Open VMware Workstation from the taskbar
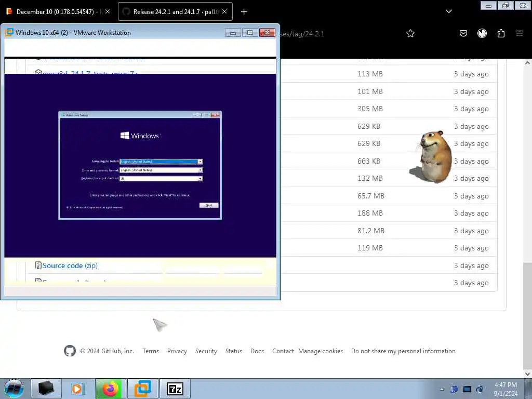Screen dimensions: 532x399 click(x=143, y=389)
